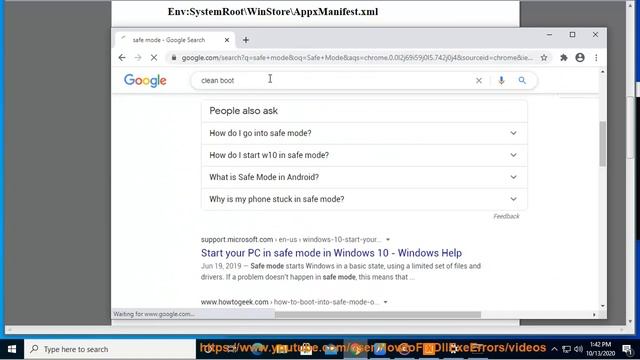Image resolution: width=640 pixels, height=360 pixels.
Task: View the site lock icon info
Action: tap(174, 58)
